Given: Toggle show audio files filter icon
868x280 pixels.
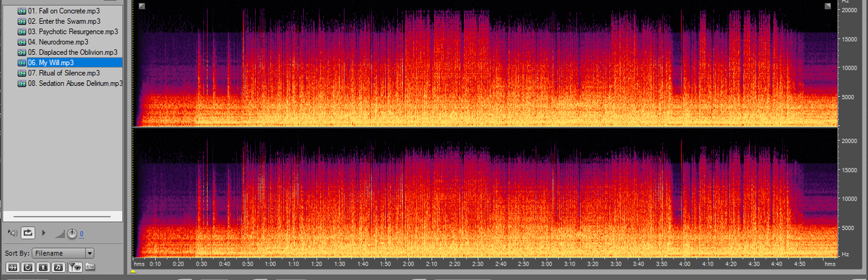Looking at the screenshot, I should 12,267.
